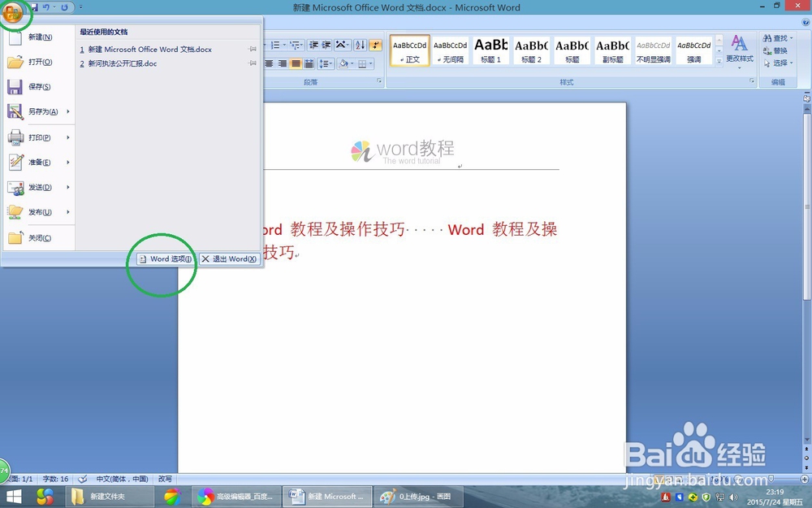
Task: Choose 新建(N) from Office menu
Action: click(39, 37)
